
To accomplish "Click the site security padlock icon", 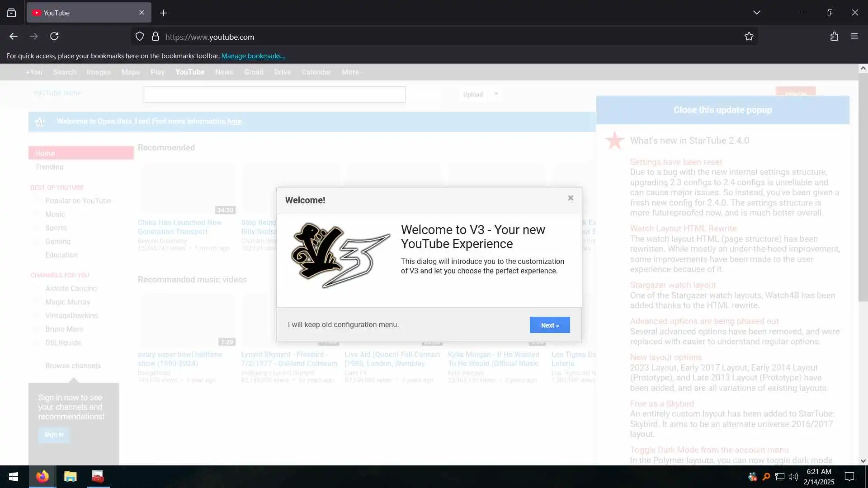I will coord(156,37).
